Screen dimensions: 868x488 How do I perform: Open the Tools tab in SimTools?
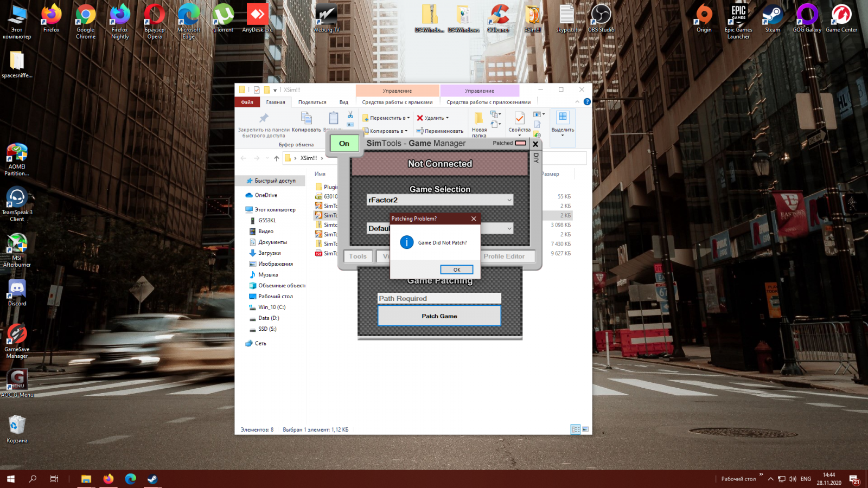pyautogui.click(x=358, y=256)
